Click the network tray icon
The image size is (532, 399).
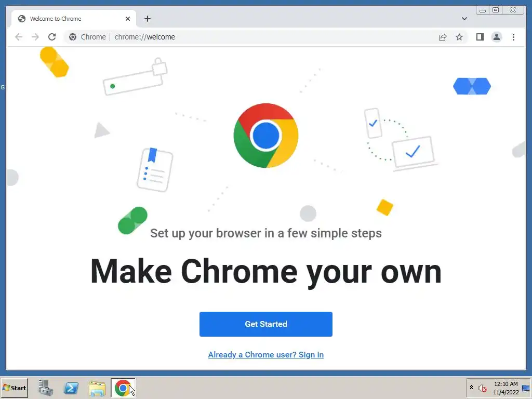click(526, 388)
